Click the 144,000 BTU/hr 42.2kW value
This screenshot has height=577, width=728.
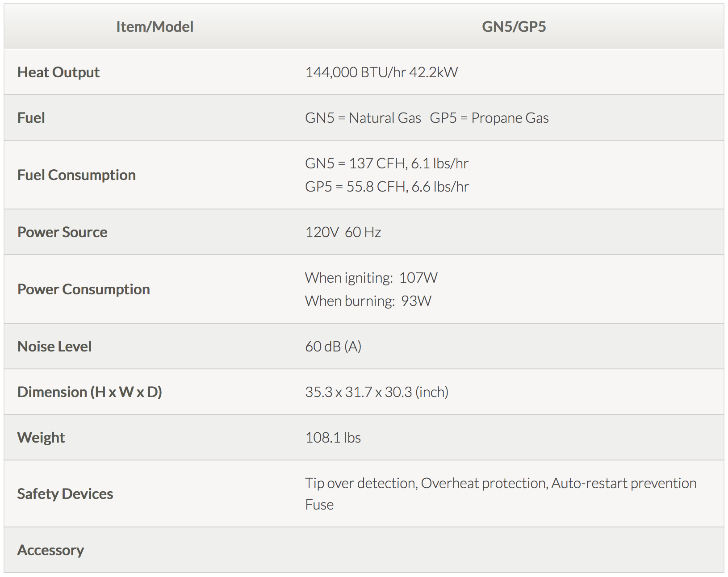[x=381, y=72]
